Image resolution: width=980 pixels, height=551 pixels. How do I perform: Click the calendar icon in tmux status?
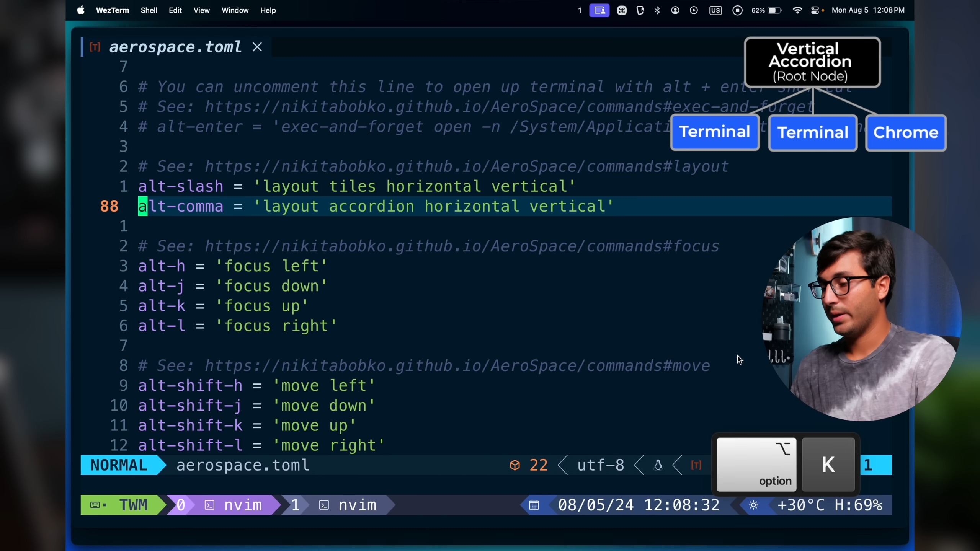pos(534,505)
